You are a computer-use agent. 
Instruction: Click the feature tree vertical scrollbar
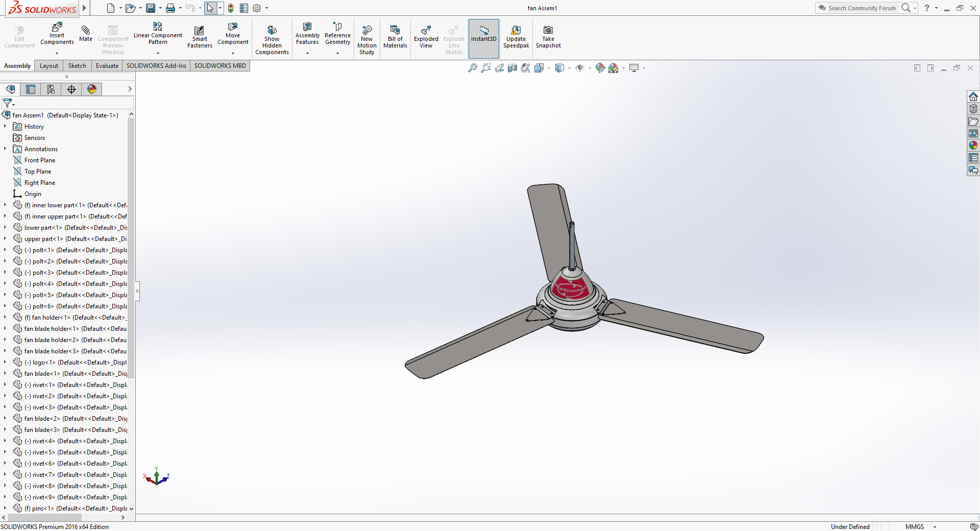point(131,248)
